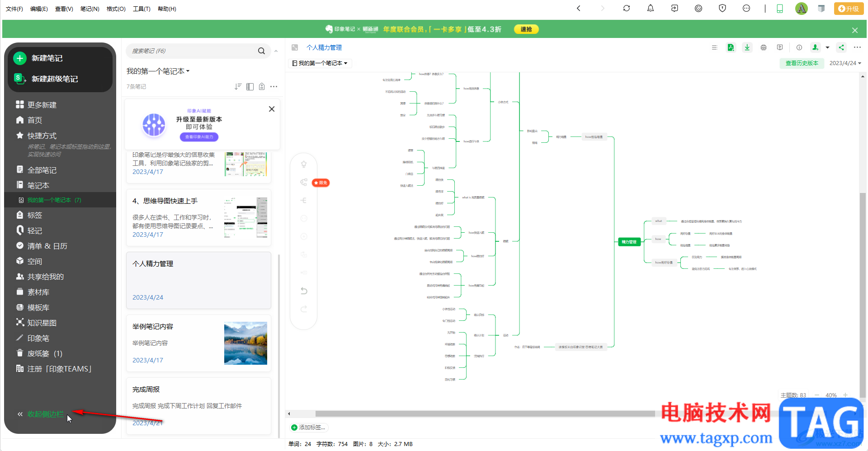The image size is (868, 451).
Task: Click the spiral target icon in top bar
Action: [698, 8]
